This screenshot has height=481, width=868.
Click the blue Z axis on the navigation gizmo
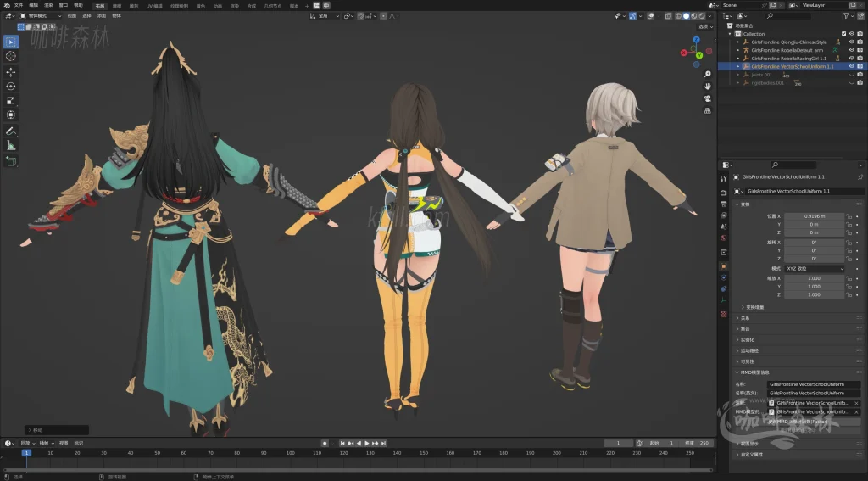coord(697,40)
